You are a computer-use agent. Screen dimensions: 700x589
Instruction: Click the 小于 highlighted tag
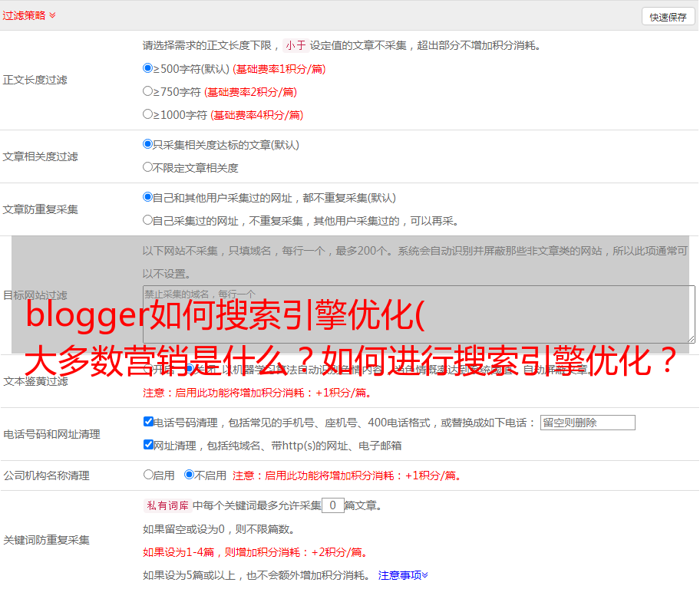[x=296, y=45]
